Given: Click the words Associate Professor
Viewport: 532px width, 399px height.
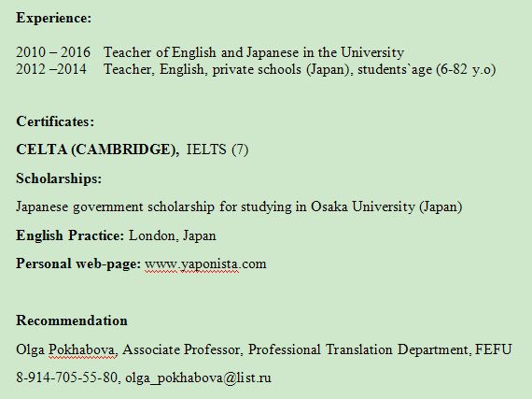Looking at the screenshot, I should (183, 349).
